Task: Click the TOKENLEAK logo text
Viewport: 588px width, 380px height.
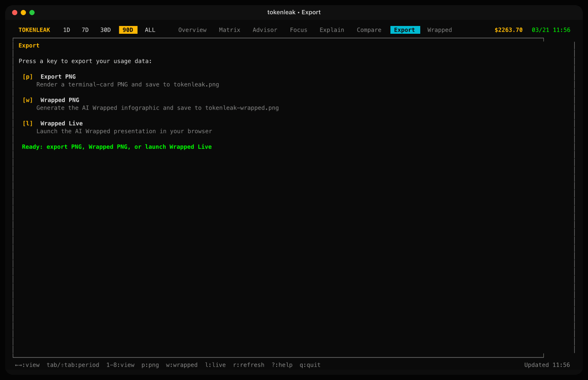Action: point(34,30)
